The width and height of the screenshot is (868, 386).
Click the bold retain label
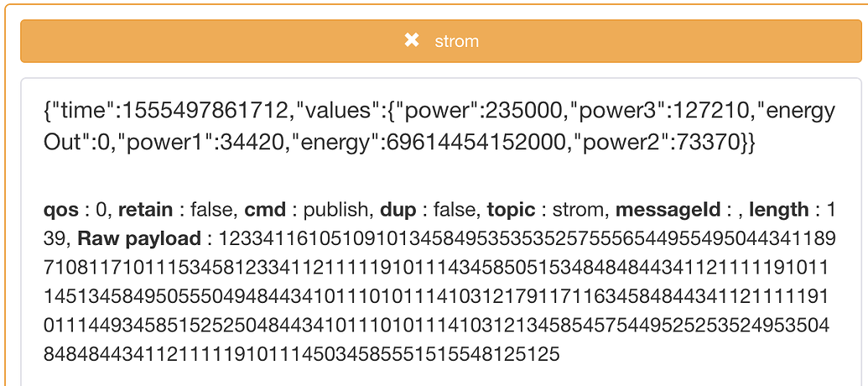click(147, 210)
